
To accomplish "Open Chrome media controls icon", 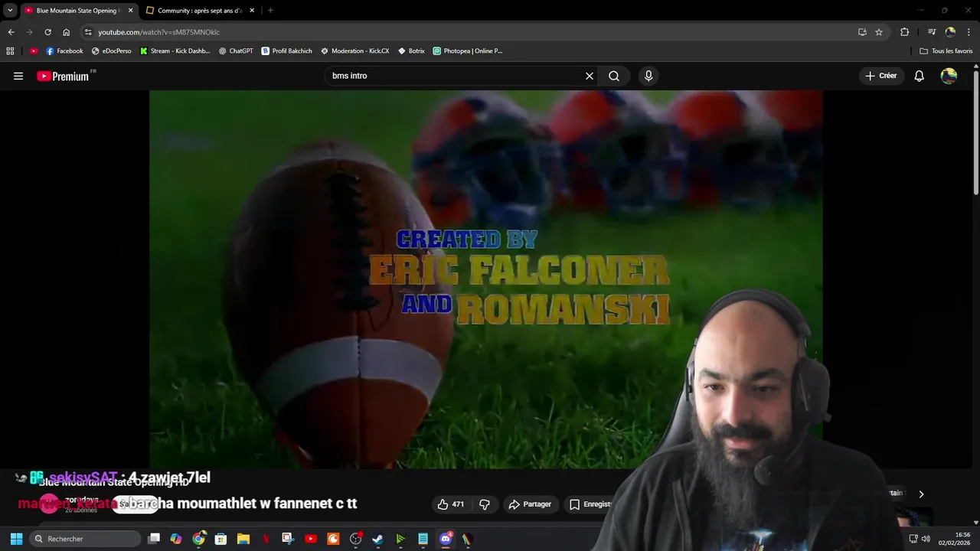I will click(932, 32).
